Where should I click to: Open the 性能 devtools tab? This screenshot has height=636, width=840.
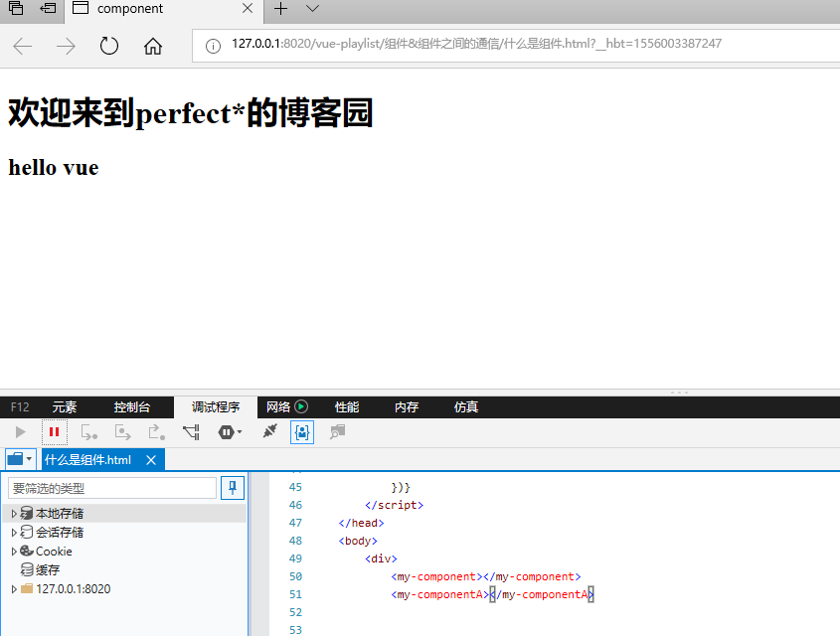tap(347, 407)
